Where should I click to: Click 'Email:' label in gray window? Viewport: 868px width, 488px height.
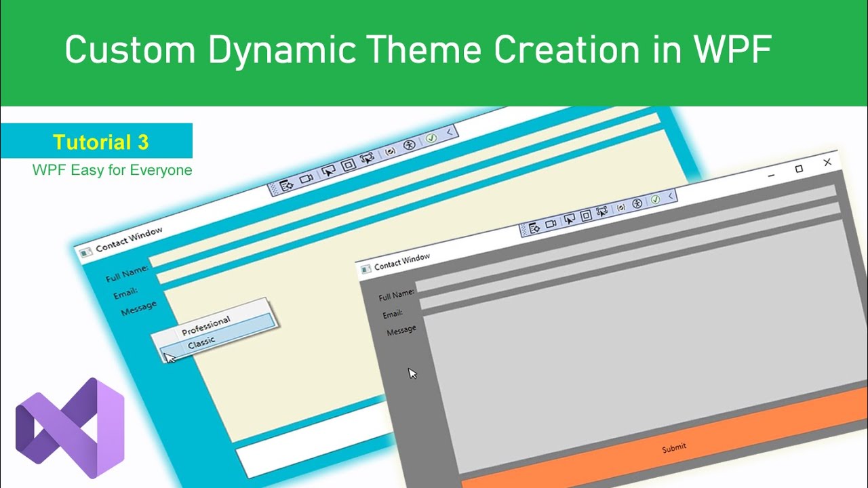click(393, 314)
